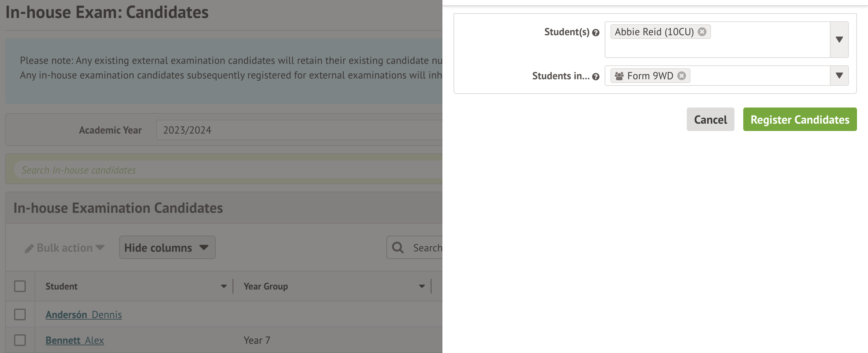Toggle the select-all students checkbox
This screenshot has width=868, height=353.
pos(20,286)
